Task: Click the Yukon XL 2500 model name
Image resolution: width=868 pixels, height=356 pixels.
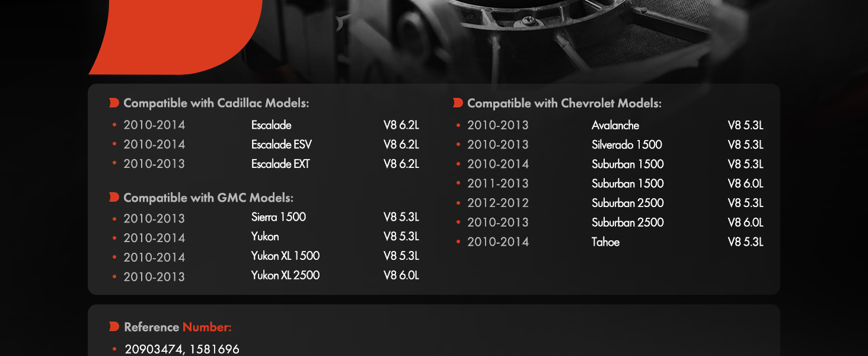Action: pos(285,275)
